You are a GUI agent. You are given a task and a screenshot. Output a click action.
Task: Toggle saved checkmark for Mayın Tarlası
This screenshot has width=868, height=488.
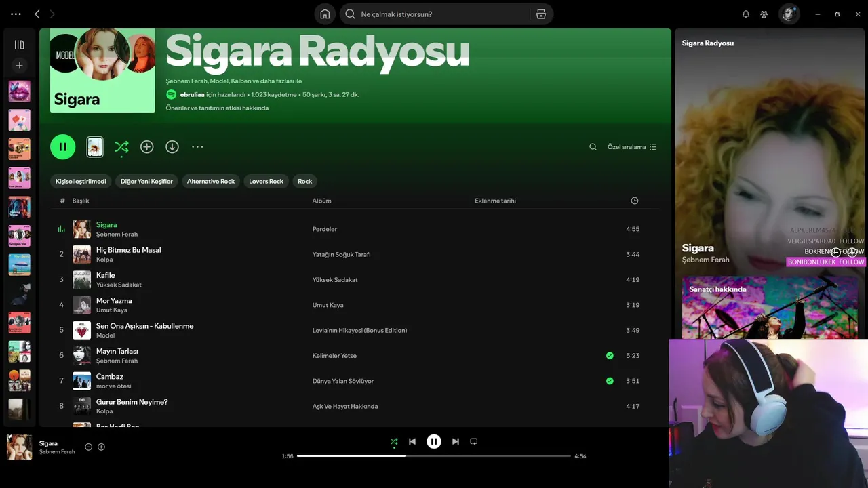tap(610, 356)
